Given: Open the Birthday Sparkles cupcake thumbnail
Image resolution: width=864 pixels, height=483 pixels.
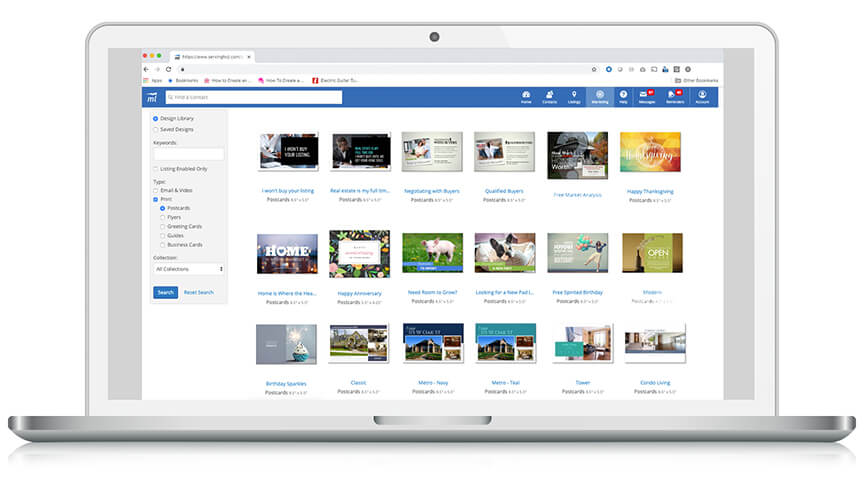Looking at the screenshot, I should tap(286, 344).
